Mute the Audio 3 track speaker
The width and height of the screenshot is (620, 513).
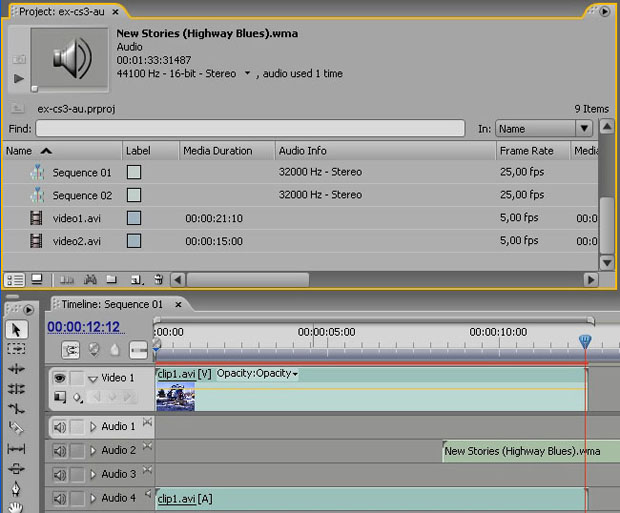[60, 475]
